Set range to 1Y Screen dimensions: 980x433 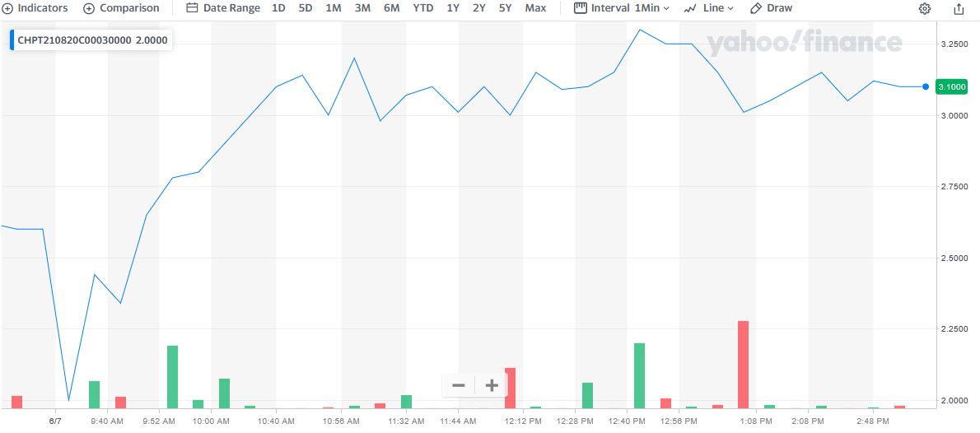tap(453, 8)
